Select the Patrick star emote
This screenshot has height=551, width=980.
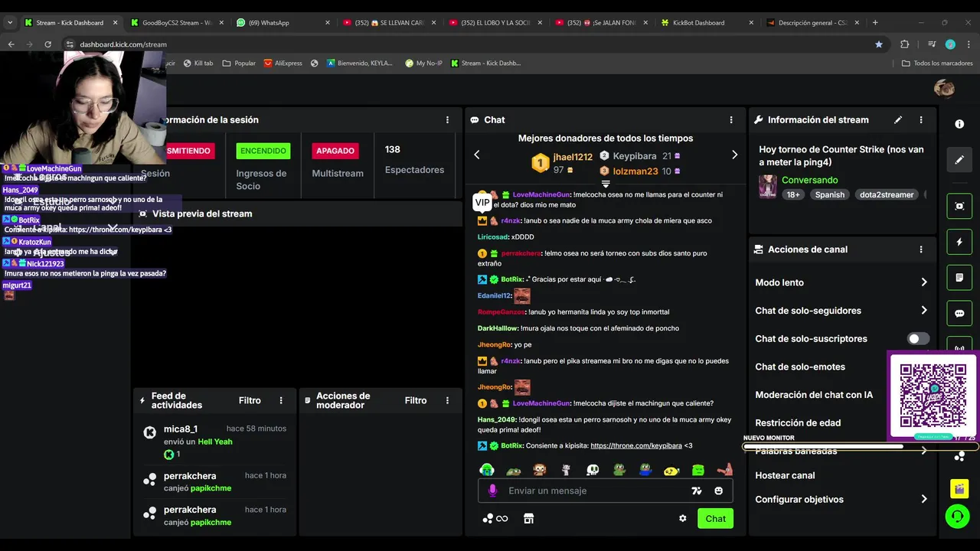pos(724,469)
